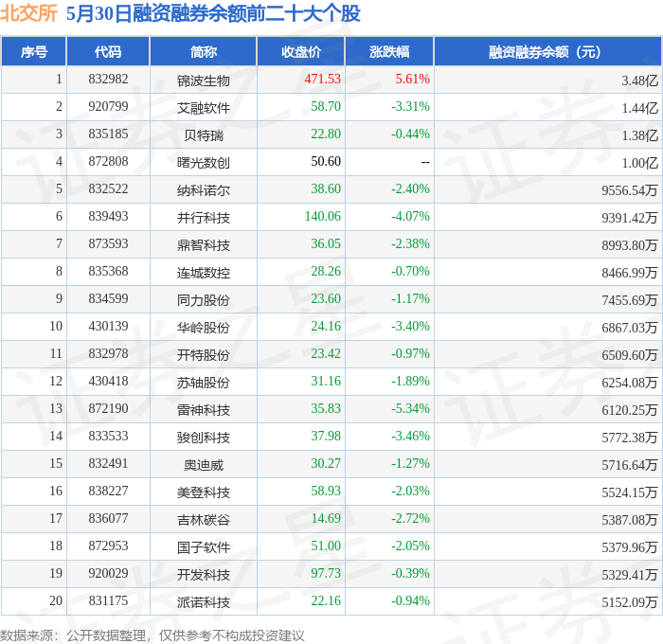Viewport: 663px width, 644px height.
Task: Select stock name 美登科技
Action: [x=204, y=492]
